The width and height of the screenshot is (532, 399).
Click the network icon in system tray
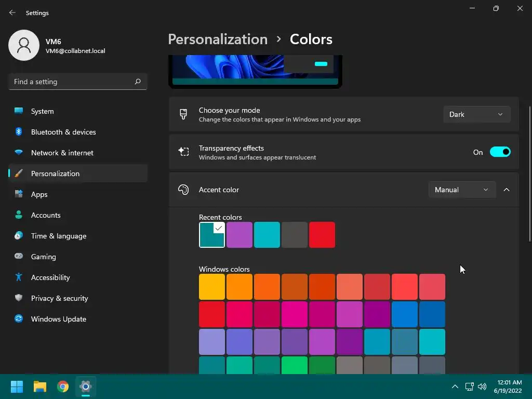(469, 387)
